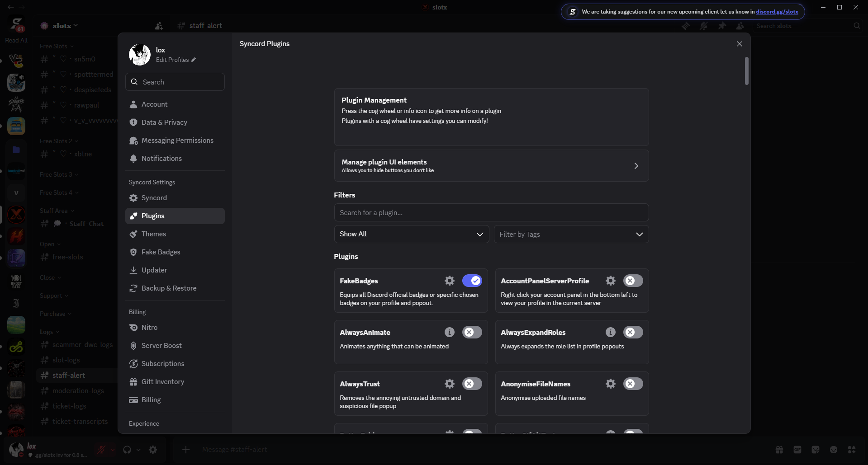Screen dimensions: 868x465
Task: Enable the AccountPanelServerProfile toggle
Action: (x=633, y=281)
